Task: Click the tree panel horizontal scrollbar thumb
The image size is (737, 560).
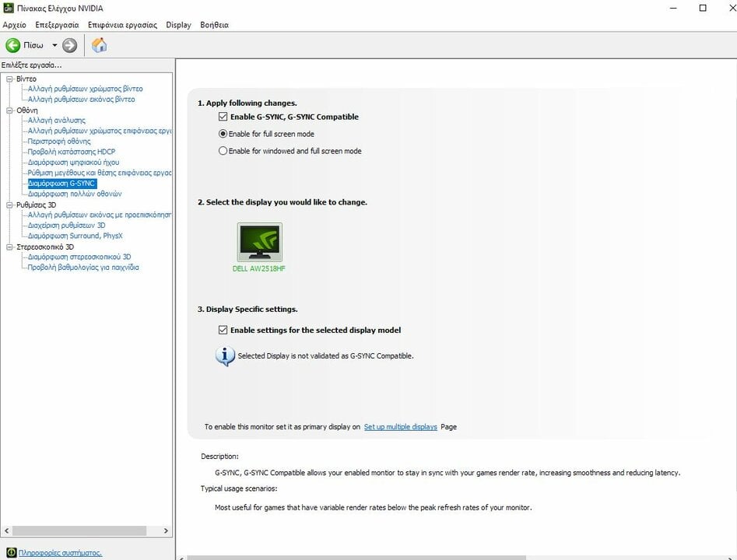Action: 79,530
